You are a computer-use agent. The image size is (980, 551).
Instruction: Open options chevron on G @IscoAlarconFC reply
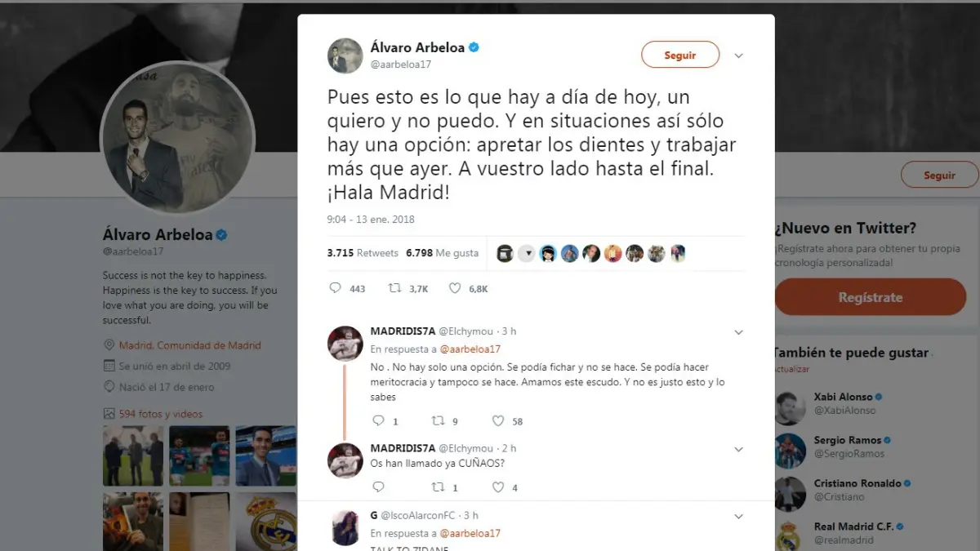738,516
